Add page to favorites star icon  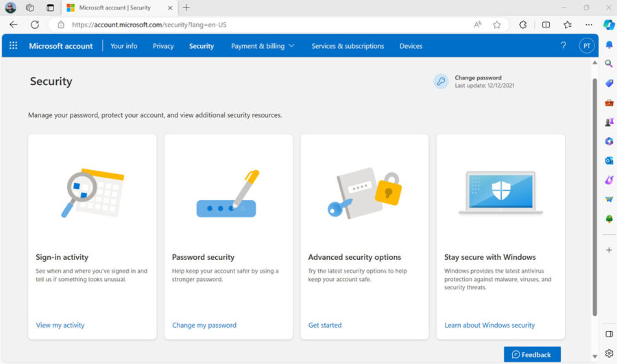click(496, 25)
